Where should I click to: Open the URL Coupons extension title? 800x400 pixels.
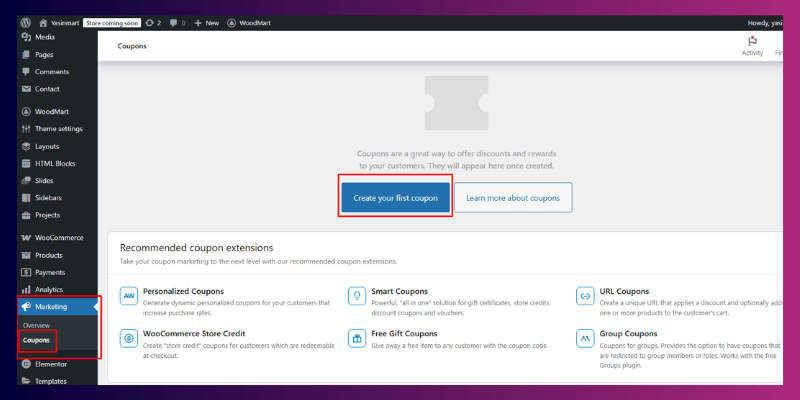tap(624, 291)
